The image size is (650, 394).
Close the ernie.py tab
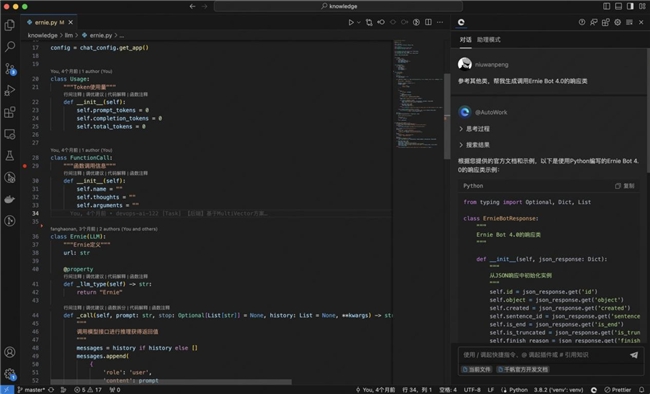[x=70, y=22]
